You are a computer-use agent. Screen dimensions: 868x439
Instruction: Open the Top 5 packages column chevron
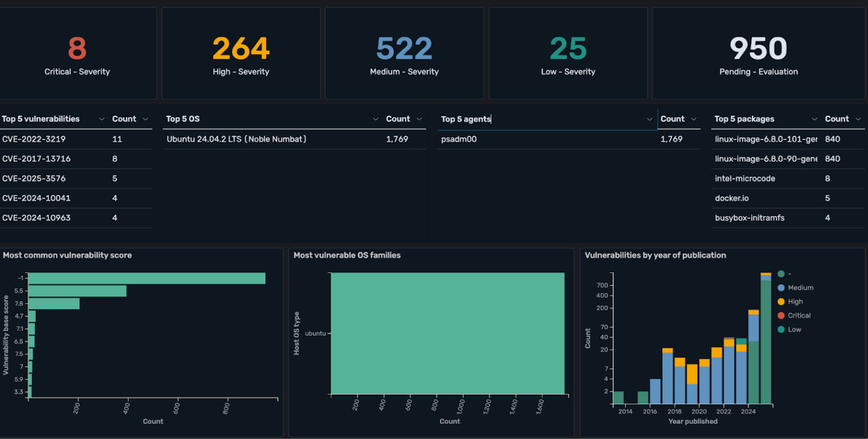click(815, 119)
